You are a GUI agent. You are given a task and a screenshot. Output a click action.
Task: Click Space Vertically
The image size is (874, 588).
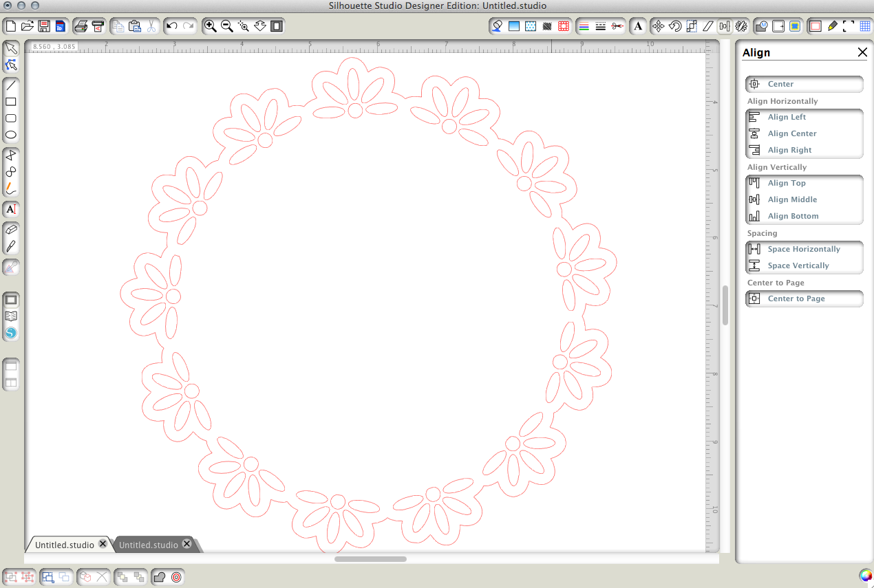(804, 265)
